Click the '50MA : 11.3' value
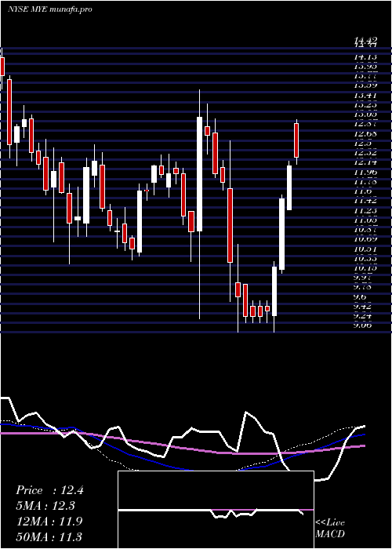The height and width of the screenshot is (549, 392). (49, 536)
